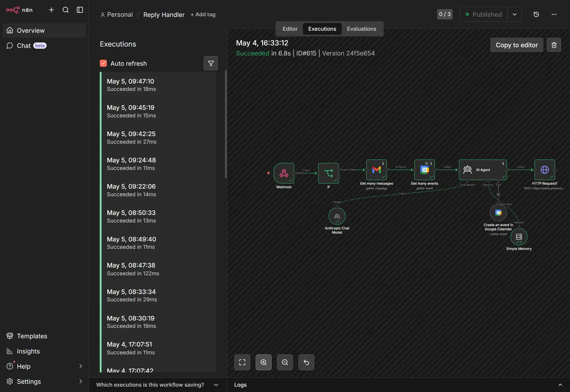Open search via magnifier icon
The image size is (570, 392).
click(66, 10)
